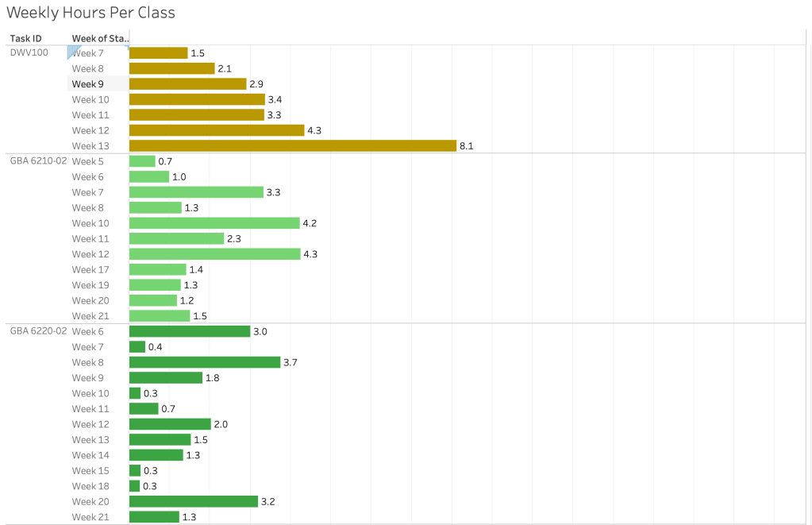Click the 2.0 value label on Week 12
812x525 pixels.
pos(221,424)
